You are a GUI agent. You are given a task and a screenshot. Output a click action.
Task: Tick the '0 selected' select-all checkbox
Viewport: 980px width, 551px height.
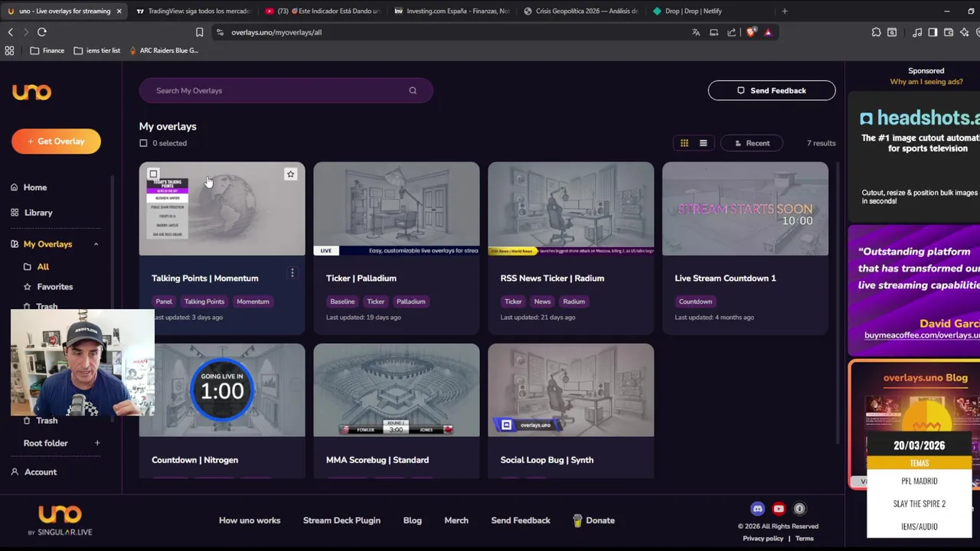[x=143, y=143]
